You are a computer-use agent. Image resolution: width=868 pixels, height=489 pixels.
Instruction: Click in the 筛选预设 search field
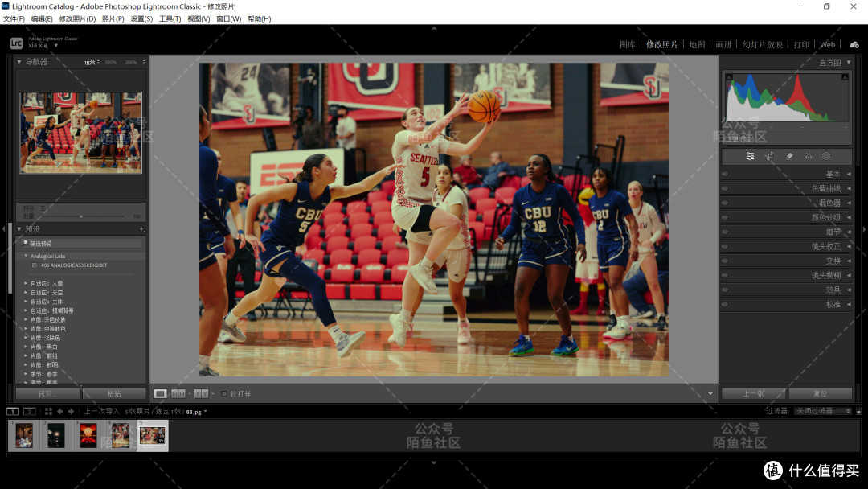[x=82, y=243]
